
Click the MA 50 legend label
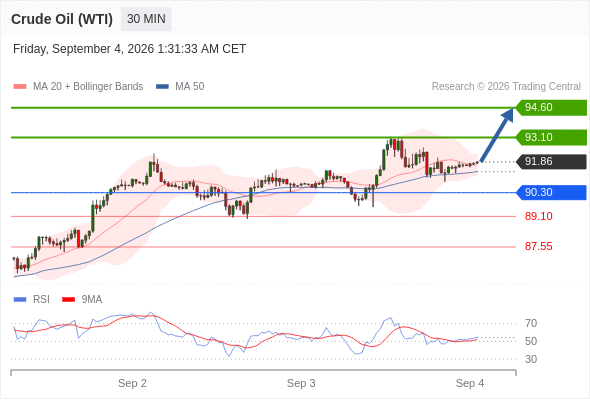[x=190, y=87]
